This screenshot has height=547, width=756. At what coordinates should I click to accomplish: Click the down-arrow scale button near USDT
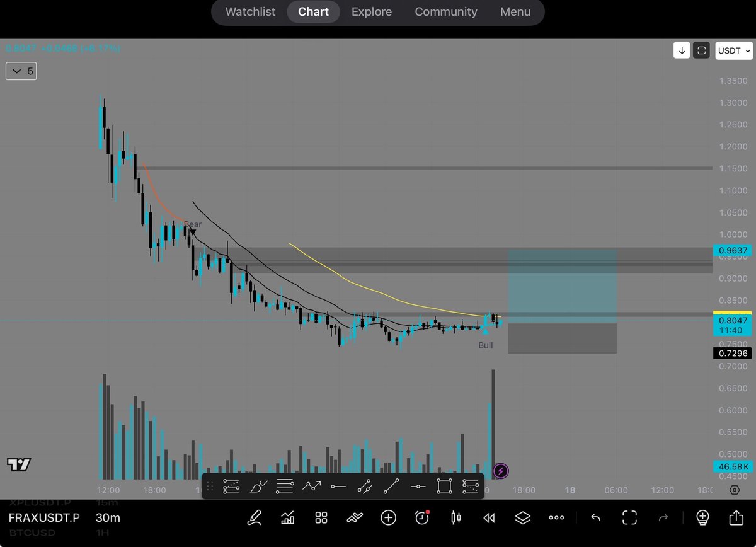[681, 50]
